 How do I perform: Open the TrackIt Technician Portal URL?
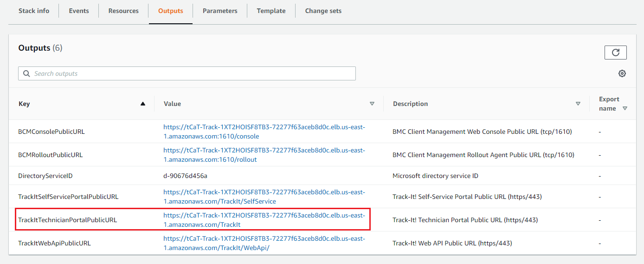264,220
